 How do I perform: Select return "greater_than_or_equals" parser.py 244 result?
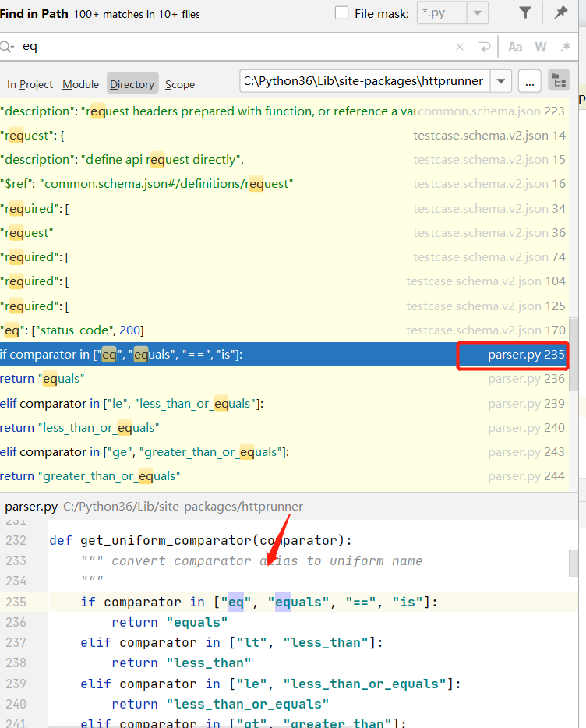[x=284, y=476]
